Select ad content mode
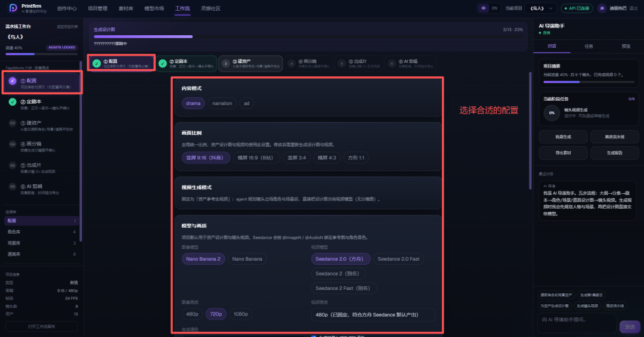This screenshot has height=337, width=644. [246, 103]
